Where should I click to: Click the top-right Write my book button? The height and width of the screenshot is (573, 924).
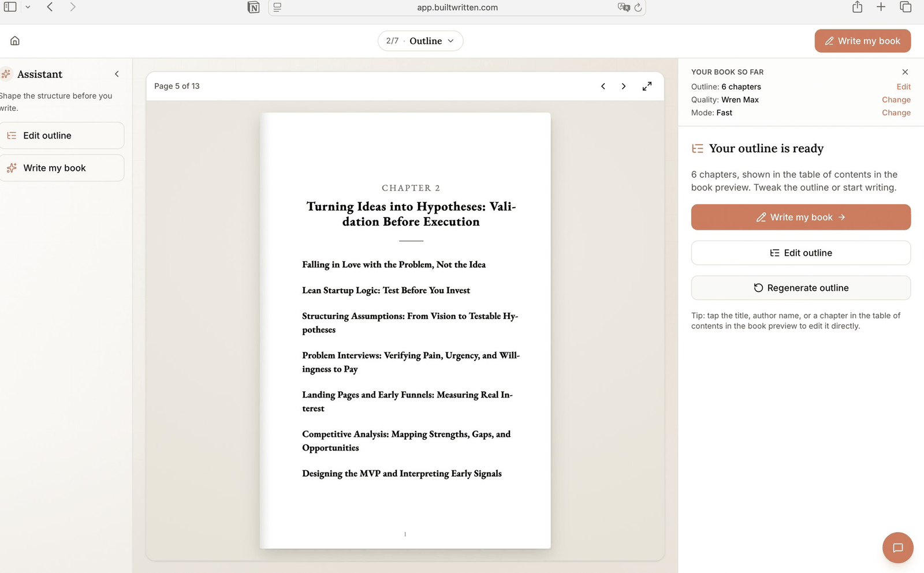863,41
